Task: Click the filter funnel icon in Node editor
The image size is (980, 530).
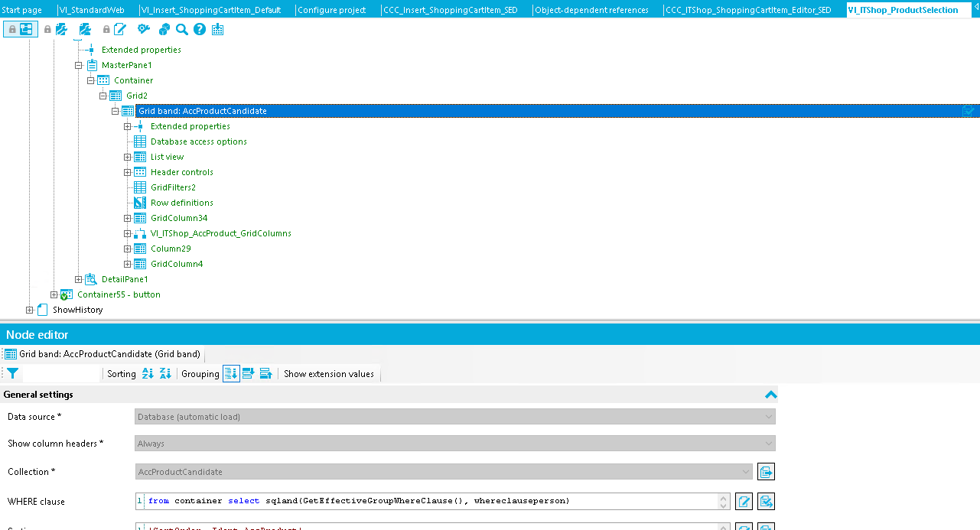Action: click(12, 374)
